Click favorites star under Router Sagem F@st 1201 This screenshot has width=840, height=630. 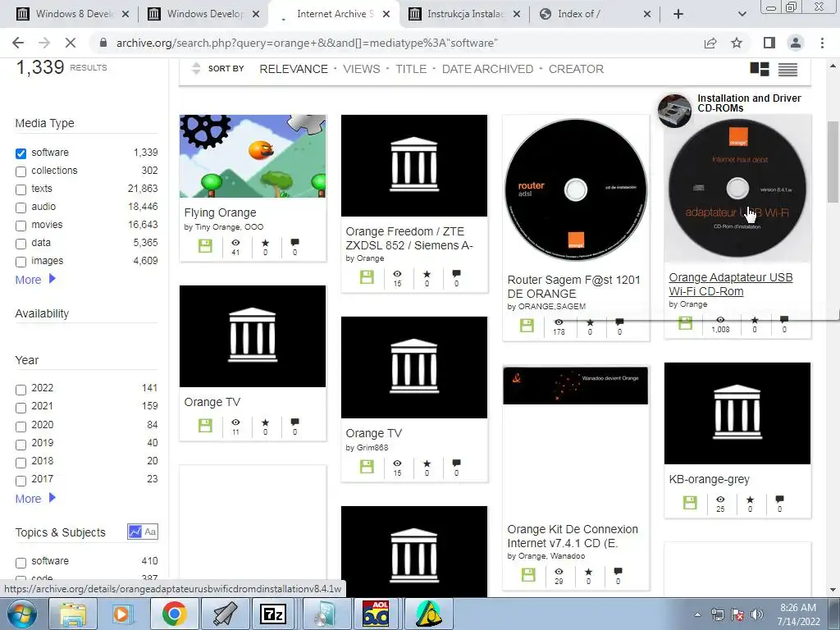(590, 322)
